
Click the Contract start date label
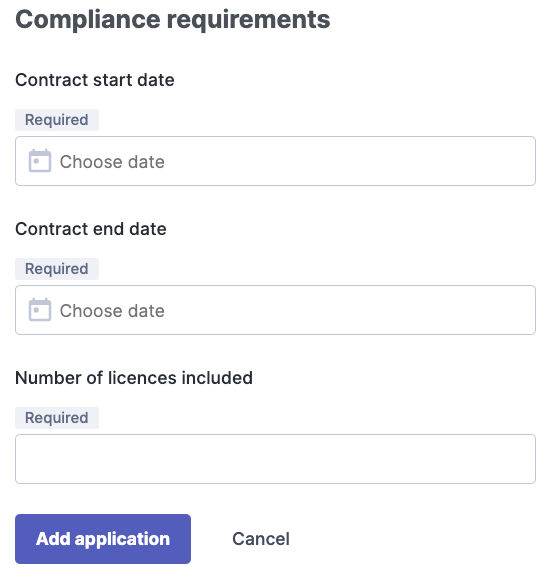point(95,80)
